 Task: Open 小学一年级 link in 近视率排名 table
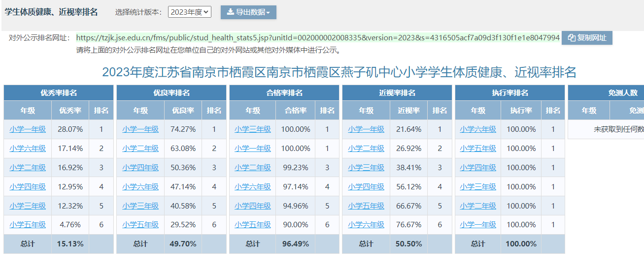[x=366, y=129]
